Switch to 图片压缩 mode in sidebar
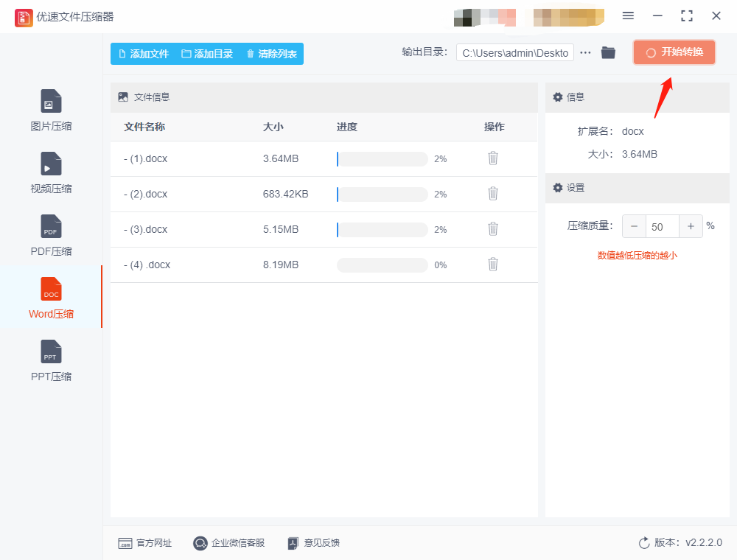The image size is (737, 560). 51,109
